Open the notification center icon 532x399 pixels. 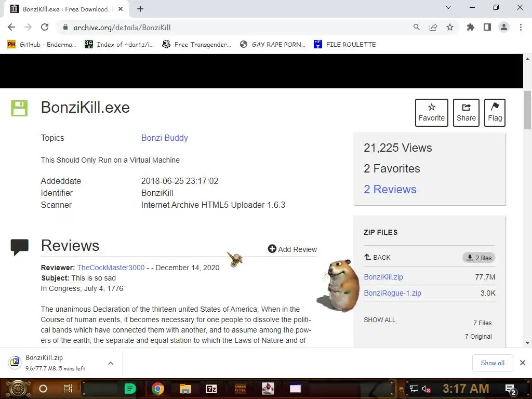511,389
